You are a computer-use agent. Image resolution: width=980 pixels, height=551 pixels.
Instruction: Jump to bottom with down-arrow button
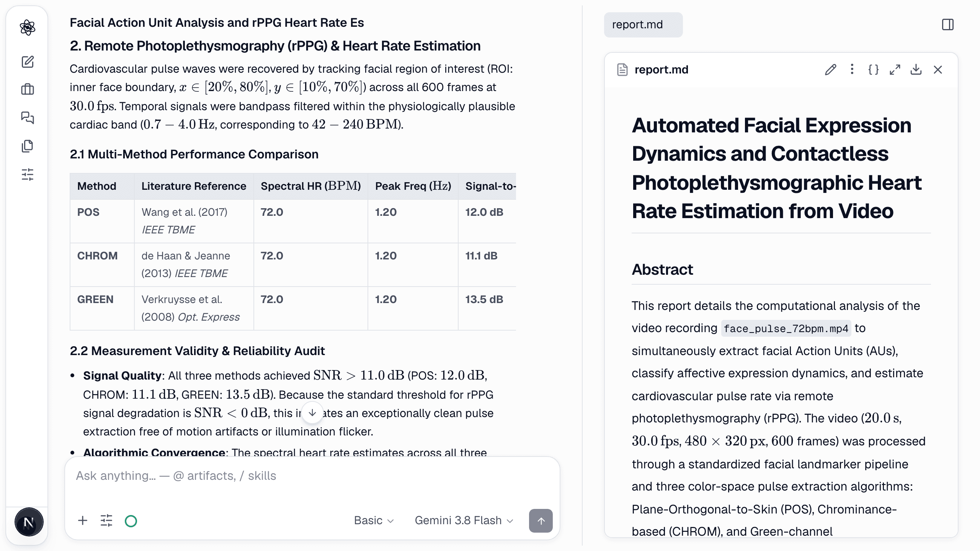click(x=312, y=412)
